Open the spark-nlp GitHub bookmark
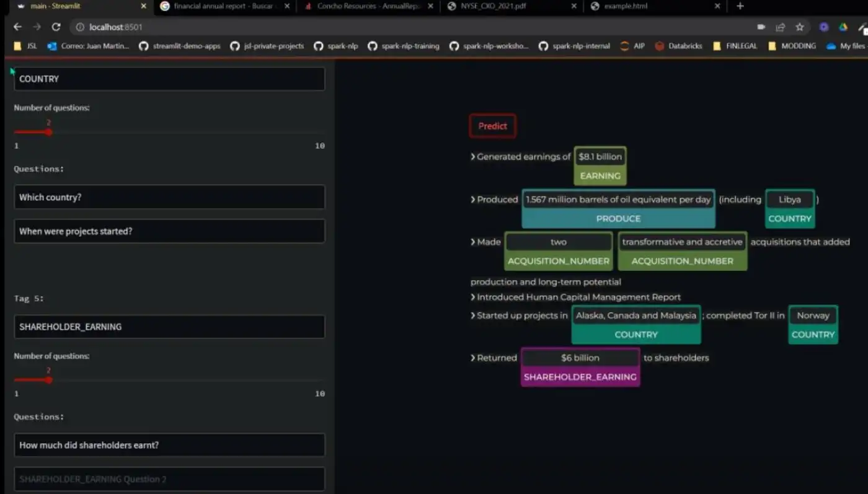 (x=336, y=46)
